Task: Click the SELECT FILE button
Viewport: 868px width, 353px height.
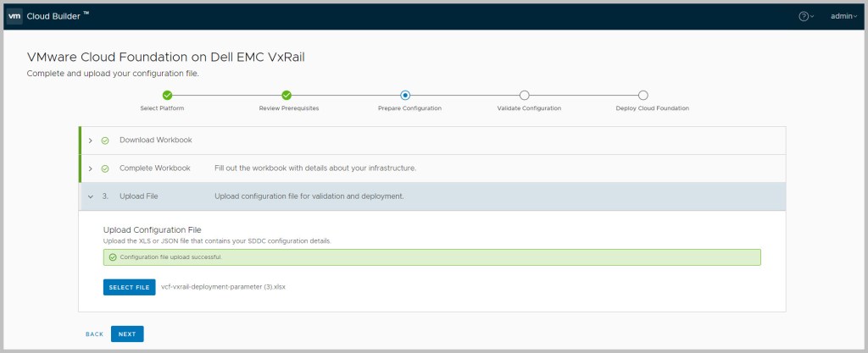Action: point(129,287)
